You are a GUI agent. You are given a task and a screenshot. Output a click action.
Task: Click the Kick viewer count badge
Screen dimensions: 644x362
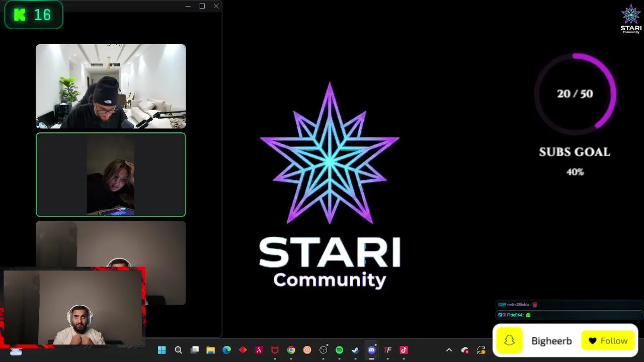pos(34,15)
